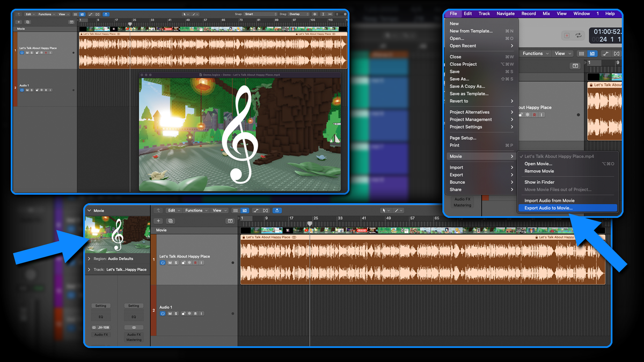The width and height of the screenshot is (644, 362).
Task: Click the grid view icon in the toolbar
Action: click(x=237, y=210)
